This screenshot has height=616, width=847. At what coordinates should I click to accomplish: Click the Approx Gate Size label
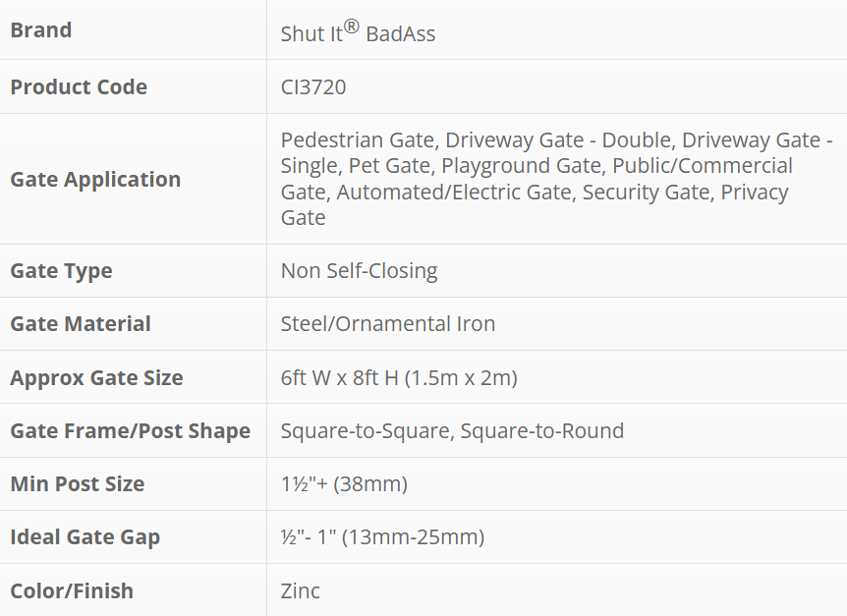[96, 378]
